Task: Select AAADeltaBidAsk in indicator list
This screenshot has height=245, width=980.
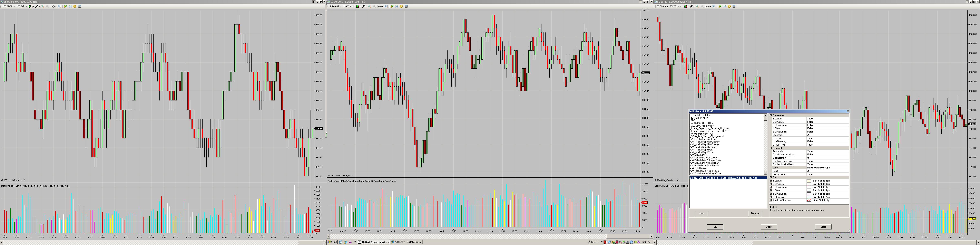Action: pyautogui.click(x=698, y=155)
